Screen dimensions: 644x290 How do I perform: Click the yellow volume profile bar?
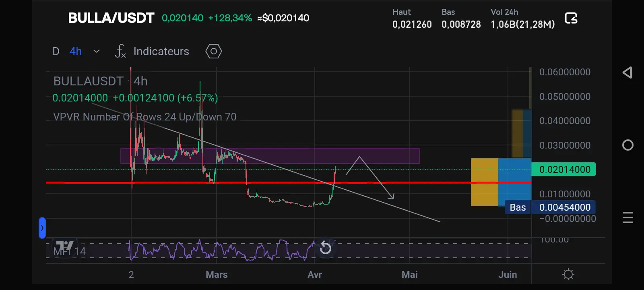point(485,182)
